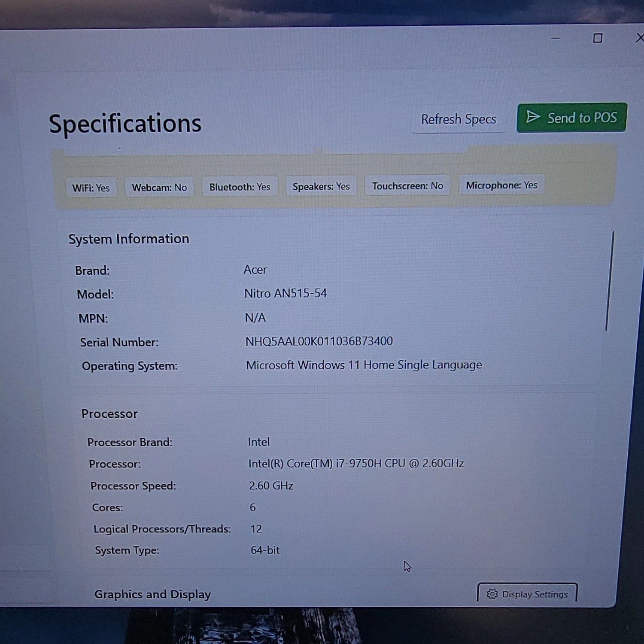Image resolution: width=644 pixels, height=644 pixels.
Task: Select the Webcam: No badge
Action: tap(159, 188)
